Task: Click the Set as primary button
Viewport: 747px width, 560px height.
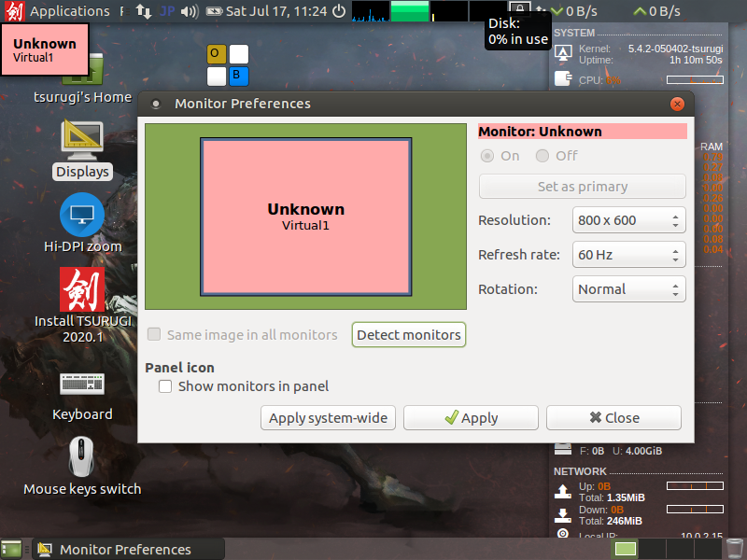Action: pos(582,186)
